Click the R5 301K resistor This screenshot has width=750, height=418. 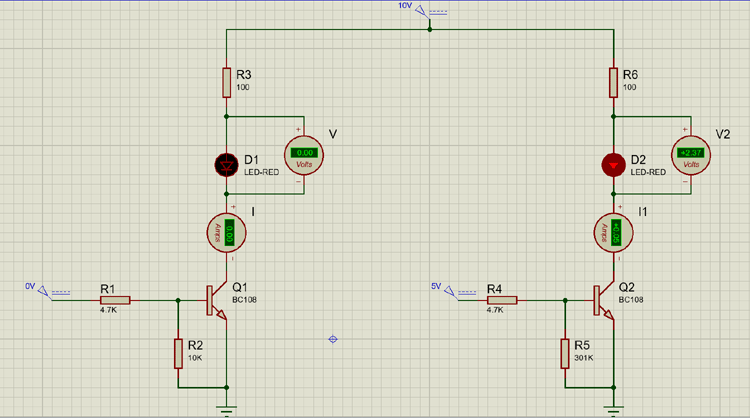[563, 352]
